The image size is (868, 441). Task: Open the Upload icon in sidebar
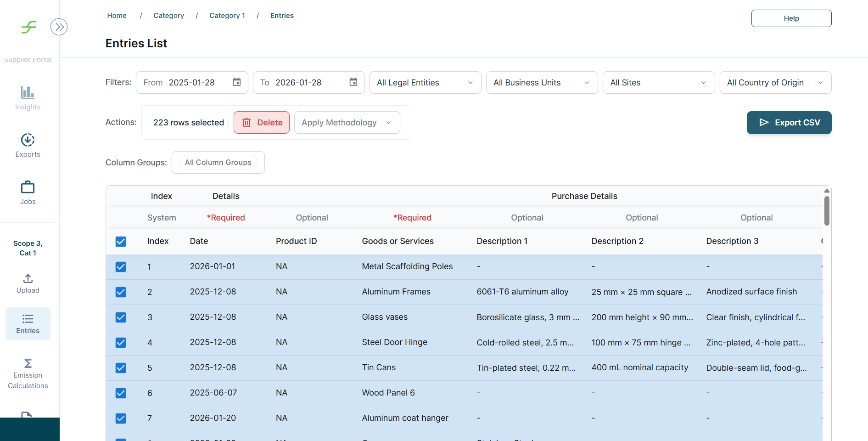click(28, 278)
